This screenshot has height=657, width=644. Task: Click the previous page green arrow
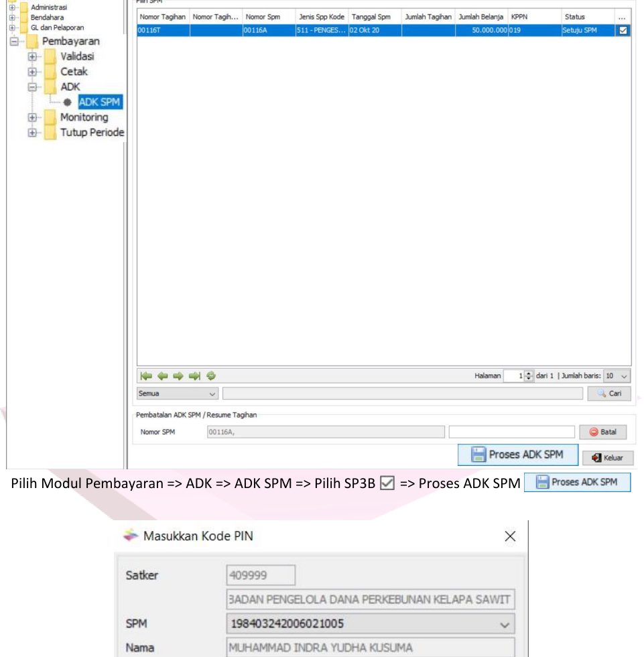[x=162, y=376]
